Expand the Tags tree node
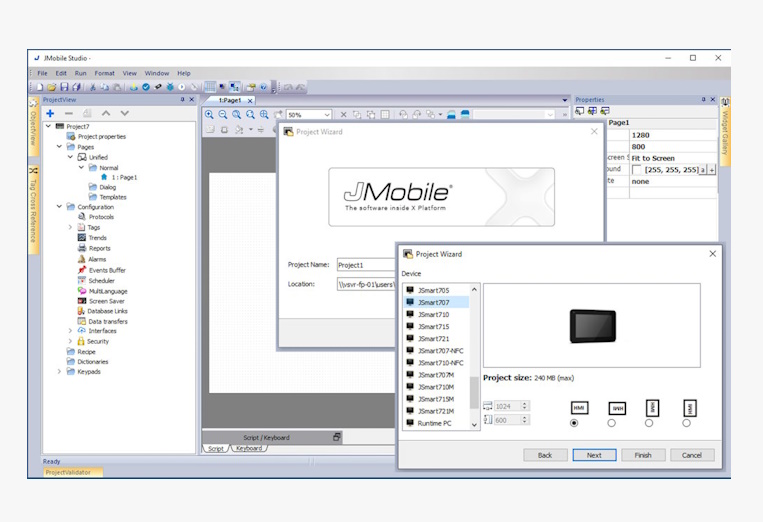The image size is (763, 522). (x=71, y=227)
